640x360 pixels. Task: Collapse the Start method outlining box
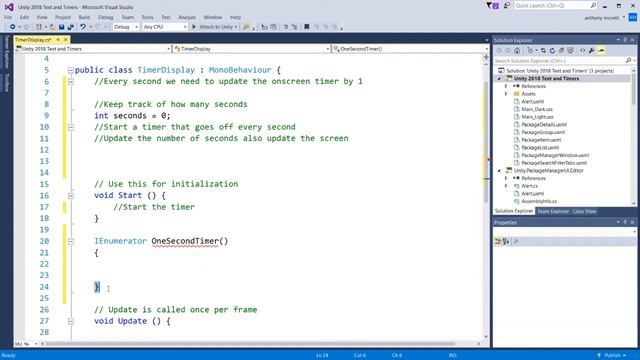point(71,196)
